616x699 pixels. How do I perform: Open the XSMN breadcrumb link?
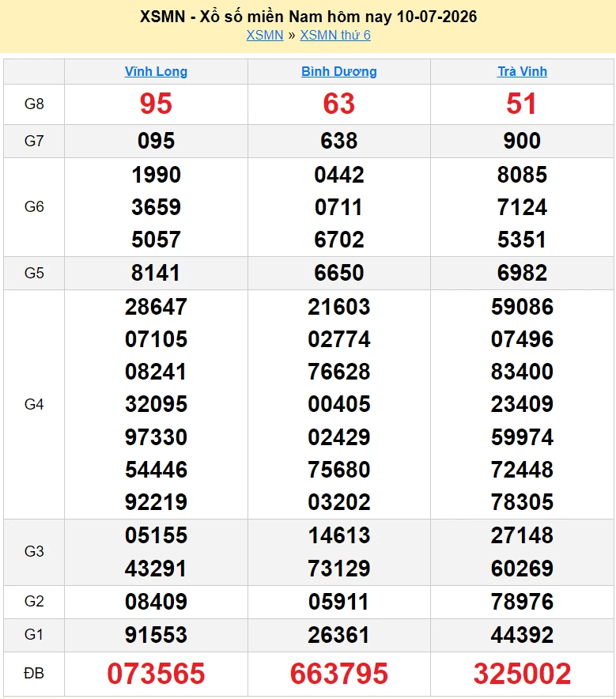point(265,36)
